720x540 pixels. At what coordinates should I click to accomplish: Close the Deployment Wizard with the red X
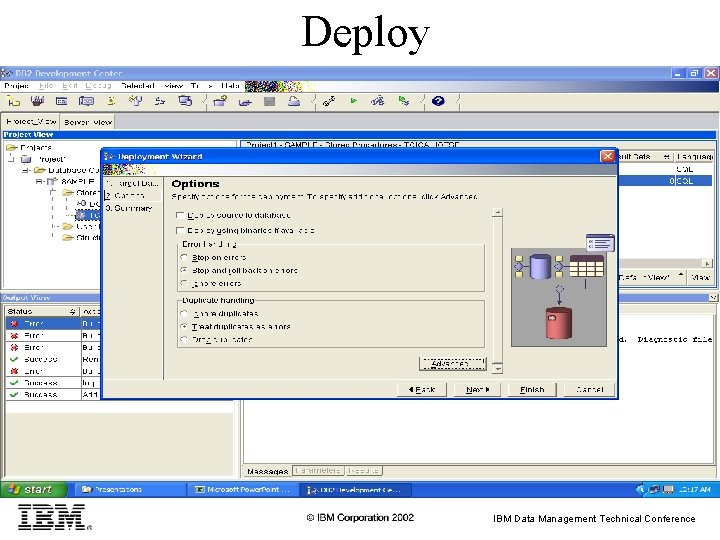coord(607,157)
